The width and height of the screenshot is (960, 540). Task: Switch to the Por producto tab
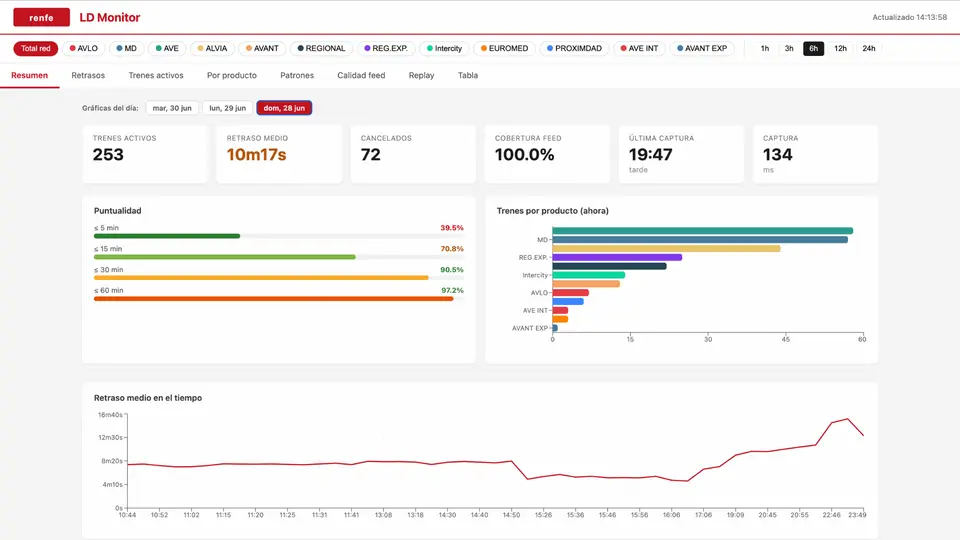[232, 75]
